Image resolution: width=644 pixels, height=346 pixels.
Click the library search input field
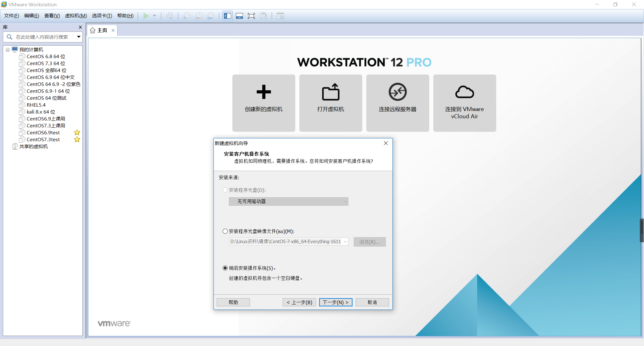coord(42,37)
